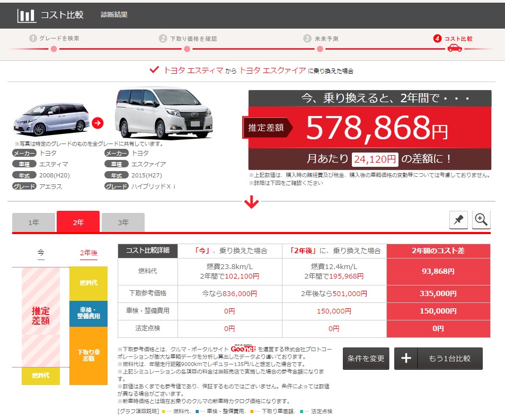
Task: Click the 335,000円 cost difference cell
Action: [x=438, y=293]
